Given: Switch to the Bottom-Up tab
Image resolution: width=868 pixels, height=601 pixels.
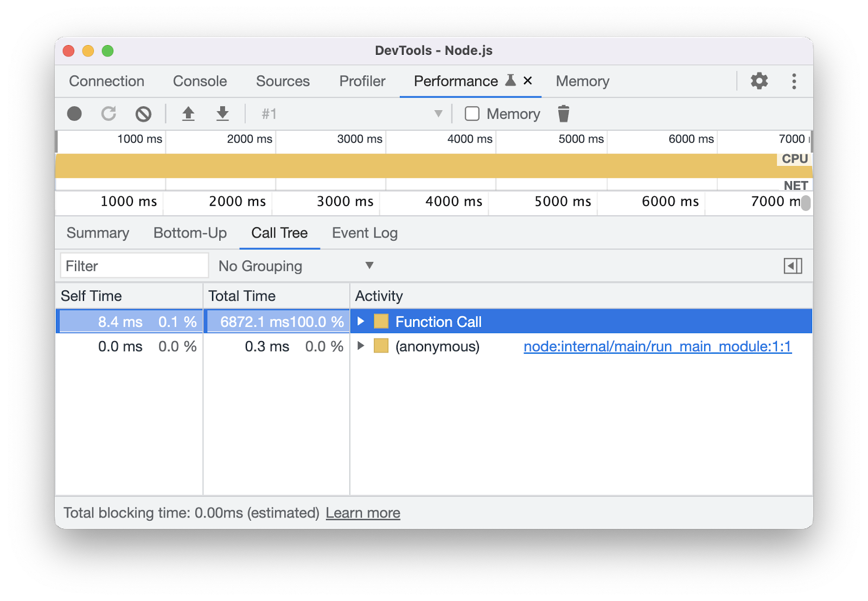Looking at the screenshot, I should point(190,233).
